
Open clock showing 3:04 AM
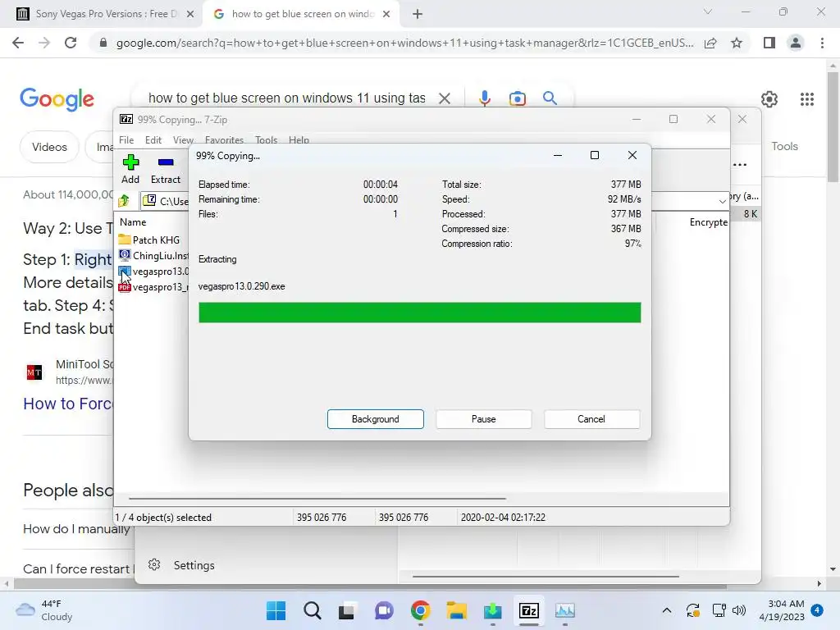(782, 610)
